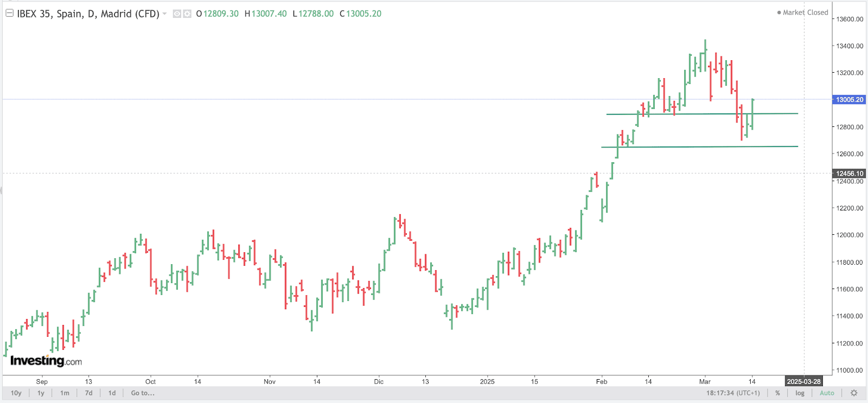868x403 pixels.
Task: Click the Mar label on time axis
Action: click(705, 382)
